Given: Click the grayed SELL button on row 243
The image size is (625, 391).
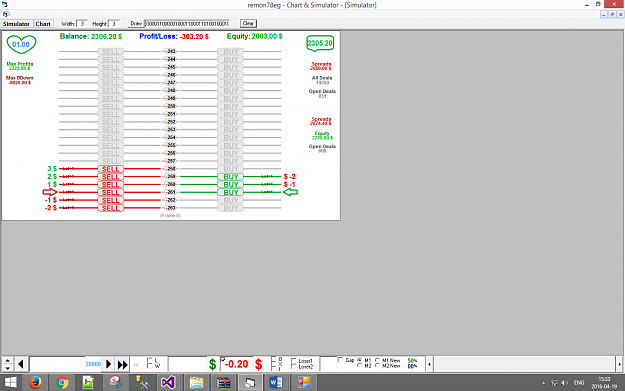Looking at the screenshot, I should [110, 51].
